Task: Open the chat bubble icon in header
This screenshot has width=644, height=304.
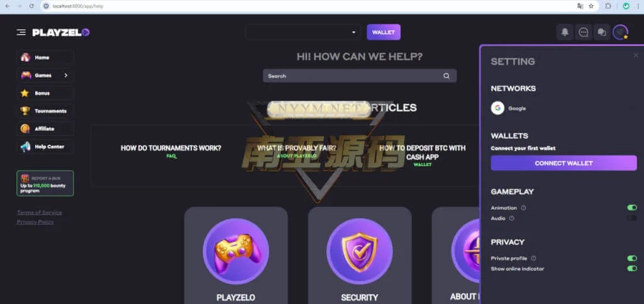Action: pyautogui.click(x=583, y=32)
